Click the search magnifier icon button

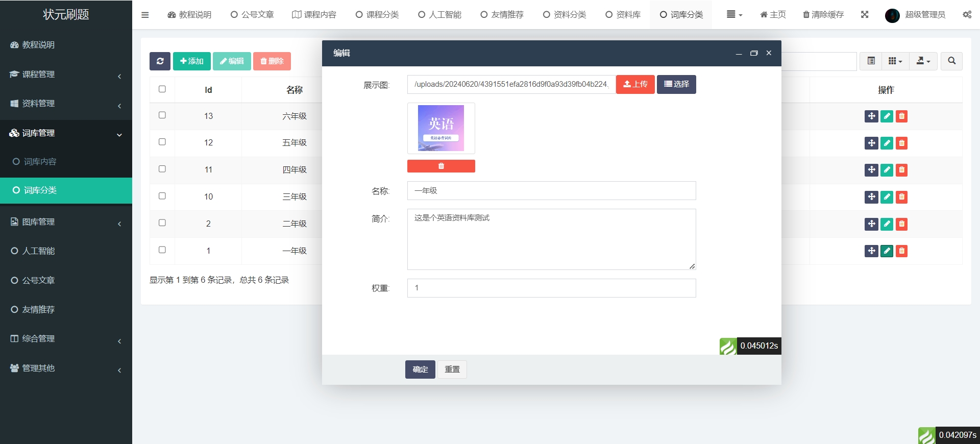click(951, 61)
